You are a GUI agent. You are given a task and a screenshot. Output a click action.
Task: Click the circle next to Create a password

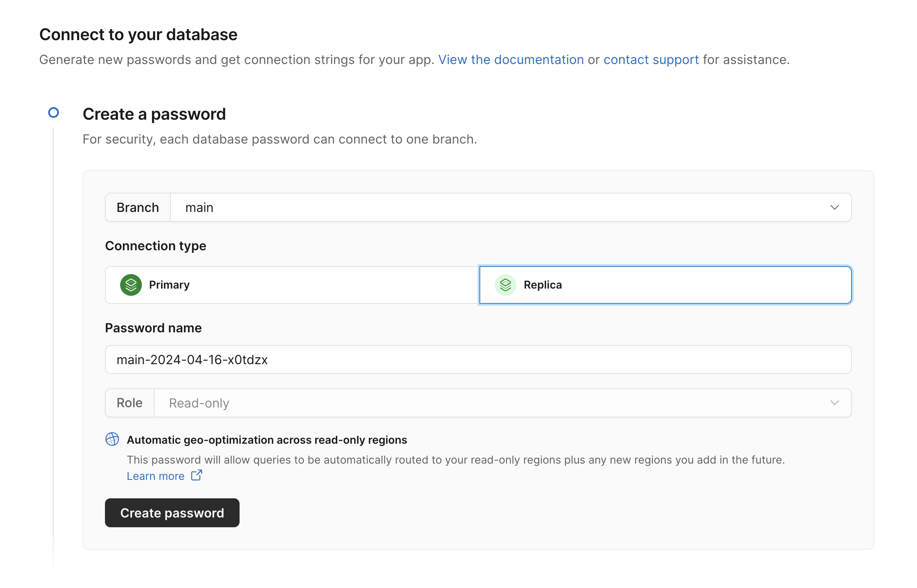coord(54,112)
